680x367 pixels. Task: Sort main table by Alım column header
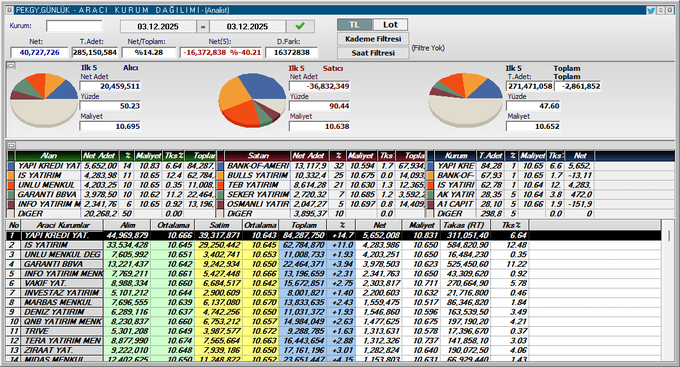tap(127, 225)
